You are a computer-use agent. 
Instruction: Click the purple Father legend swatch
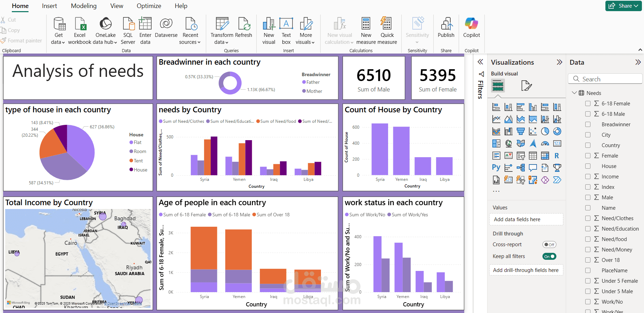[304, 82]
